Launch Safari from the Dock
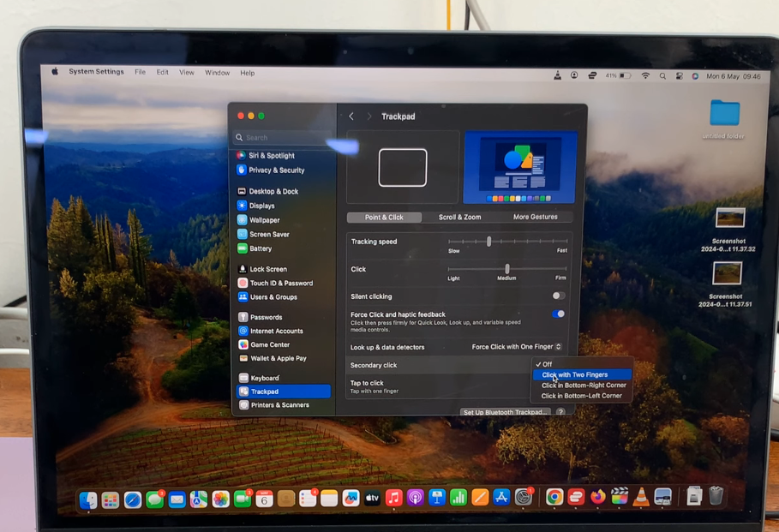The height and width of the screenshot is (532, 779). click(133, 499)
